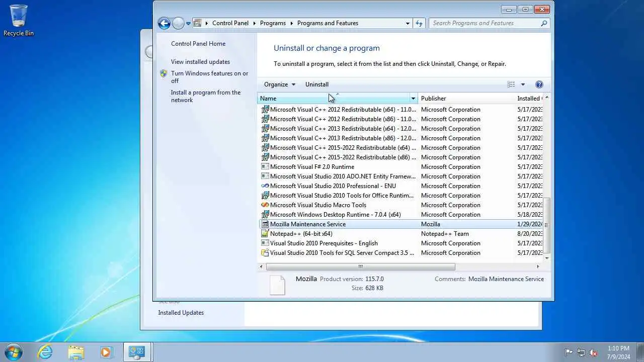Image resolution: width=644 pixels, height=362 pixels.
Task: Click the network tray icon
Action: 581,352
